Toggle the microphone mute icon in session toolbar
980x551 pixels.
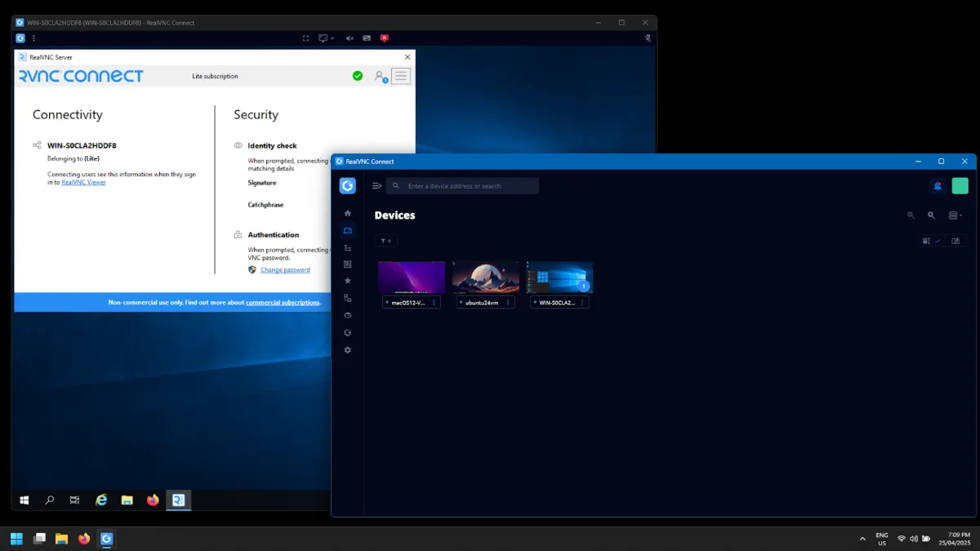point(648,38)
